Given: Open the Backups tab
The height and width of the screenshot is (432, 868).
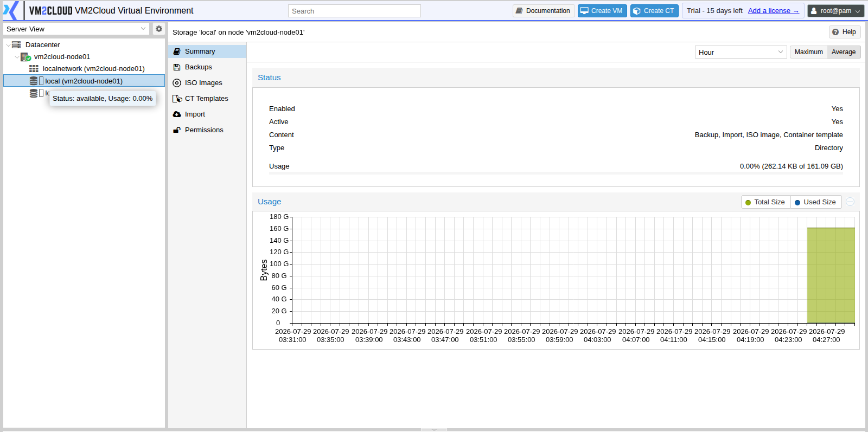Looking at the screenshot, I should (207, 67).
